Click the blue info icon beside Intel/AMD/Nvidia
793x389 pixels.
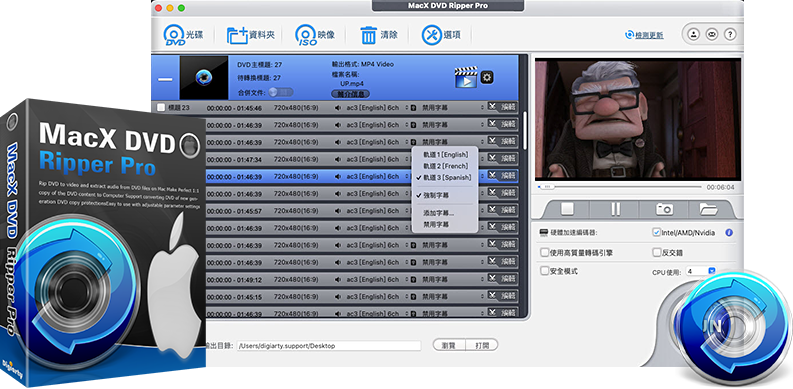click(x=729, y=233)
